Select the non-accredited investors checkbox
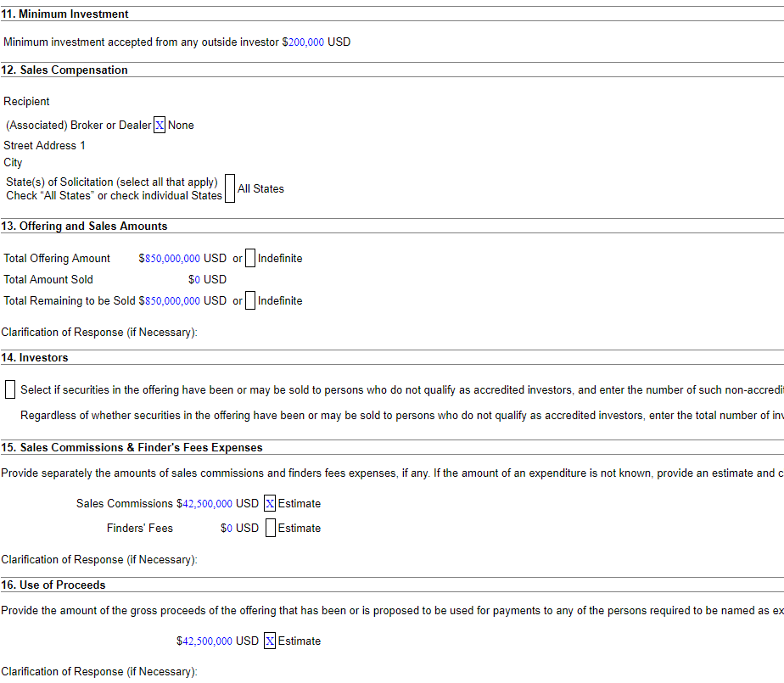The width and height of the screenshot is (784, 683). click(x=9, y=389)
